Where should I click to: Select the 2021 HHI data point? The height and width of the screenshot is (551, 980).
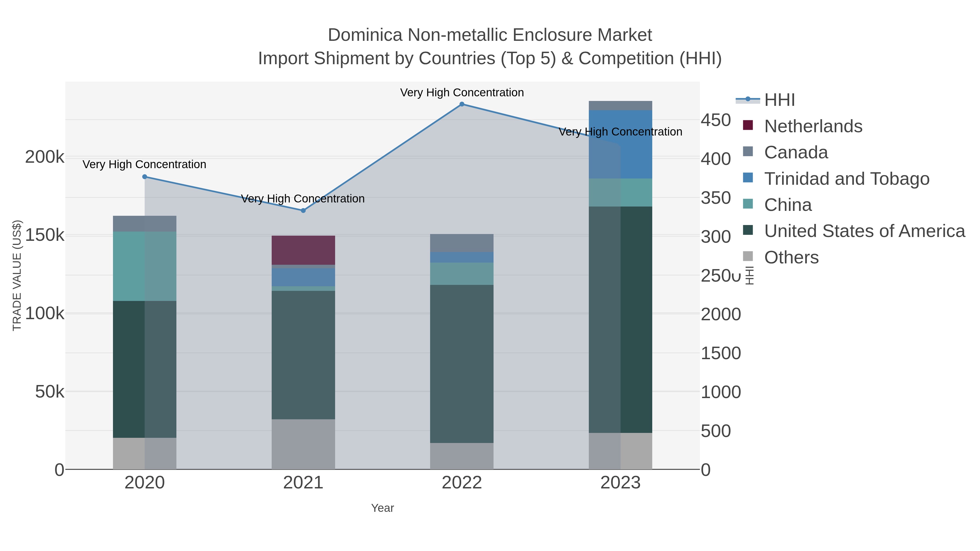pos(303,210)
